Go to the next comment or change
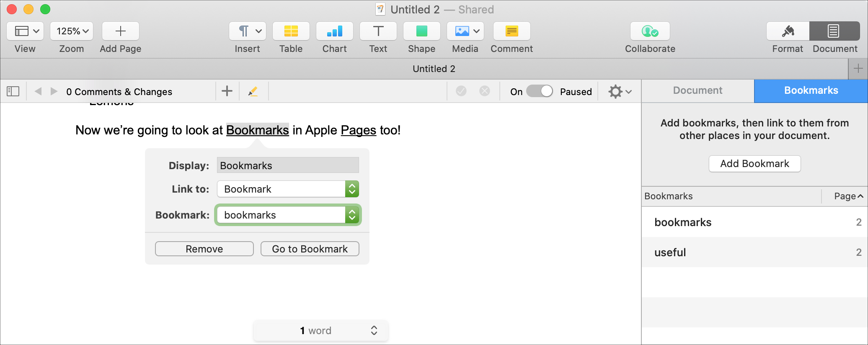Viewport: 868px width, 345px height. click(54, 91)
